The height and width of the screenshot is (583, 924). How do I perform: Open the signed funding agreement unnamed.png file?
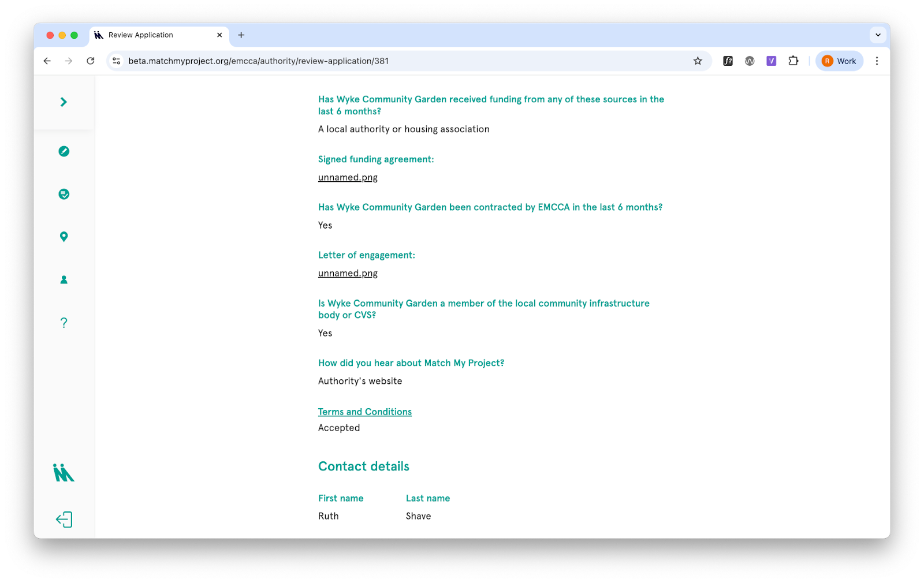348,178
